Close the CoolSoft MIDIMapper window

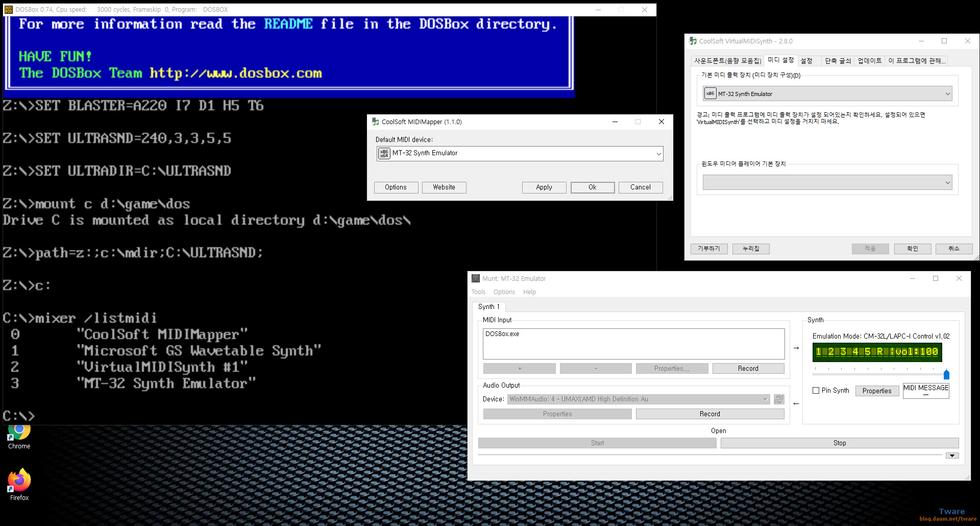pyautogui.click(x=661, y=122)
